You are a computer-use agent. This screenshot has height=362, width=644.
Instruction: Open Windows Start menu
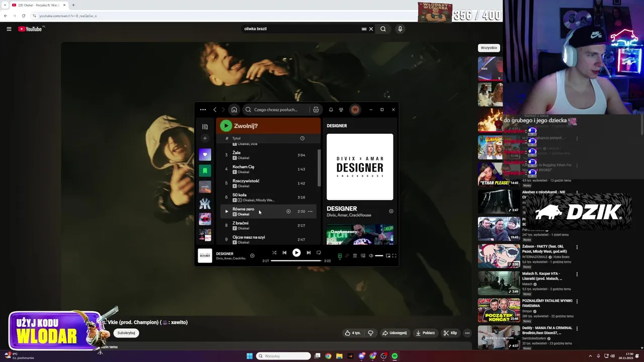250,356
